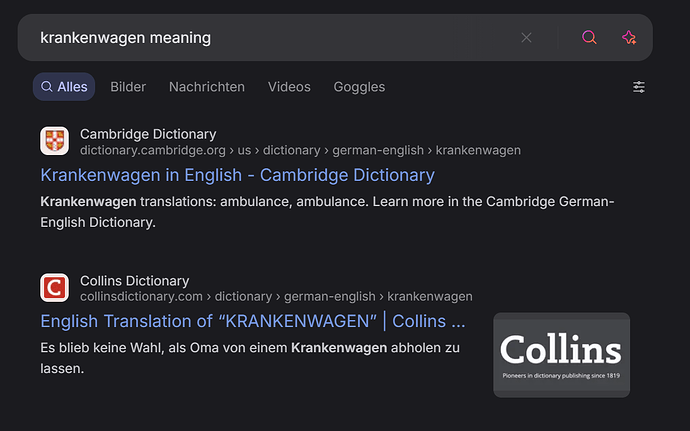Click the Cambridge Dictionary site name
The image size is (690, 431).
pos(148,134)
